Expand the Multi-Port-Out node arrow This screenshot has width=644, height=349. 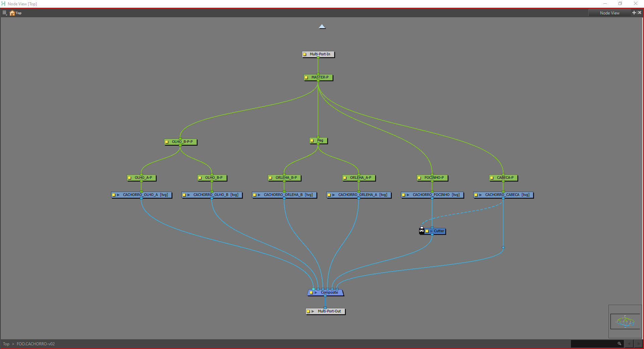tap(313, 311)
